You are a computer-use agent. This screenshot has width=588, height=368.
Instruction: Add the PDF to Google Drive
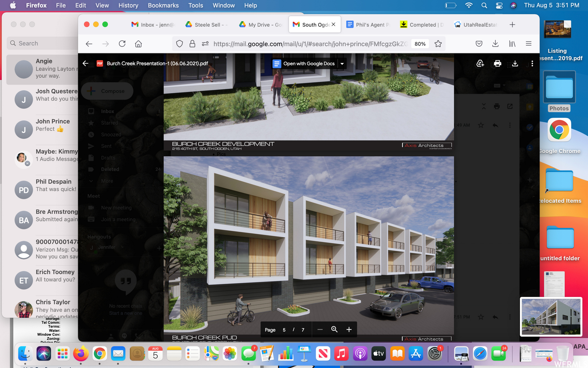[x=480, y=63]
